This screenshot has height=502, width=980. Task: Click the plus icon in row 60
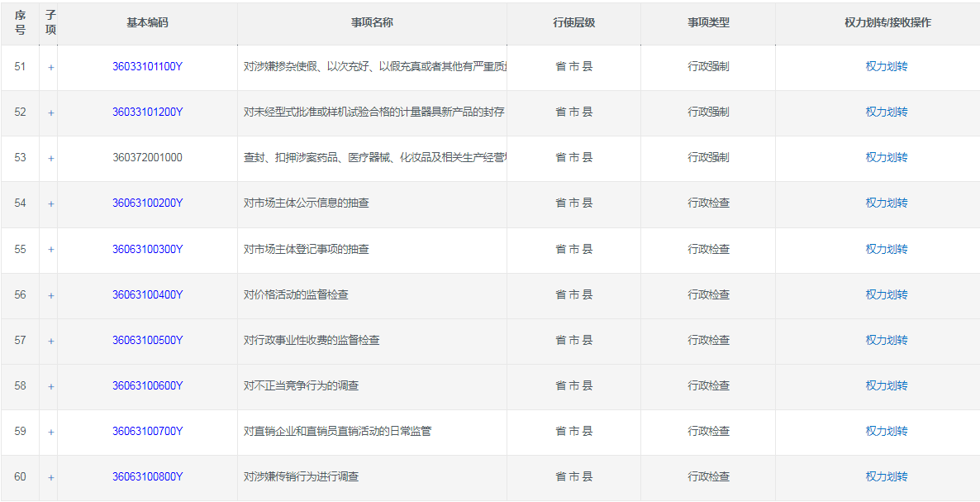pyautogui.click(x=50, y=477)
